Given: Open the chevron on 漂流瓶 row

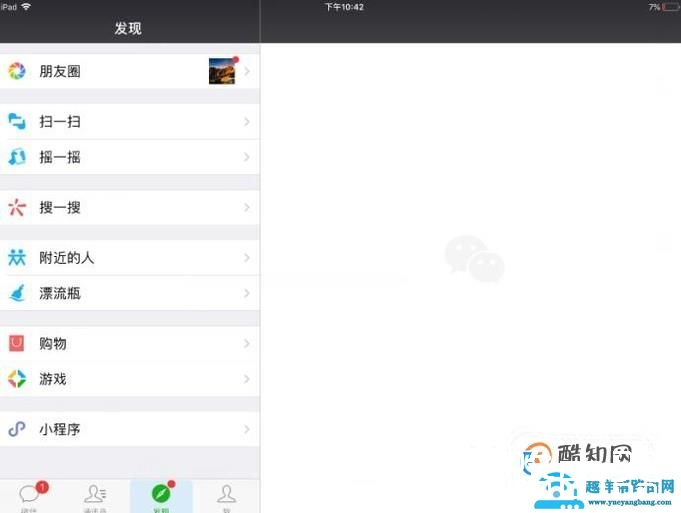Looking at the screenshot, I should [247, 293].
